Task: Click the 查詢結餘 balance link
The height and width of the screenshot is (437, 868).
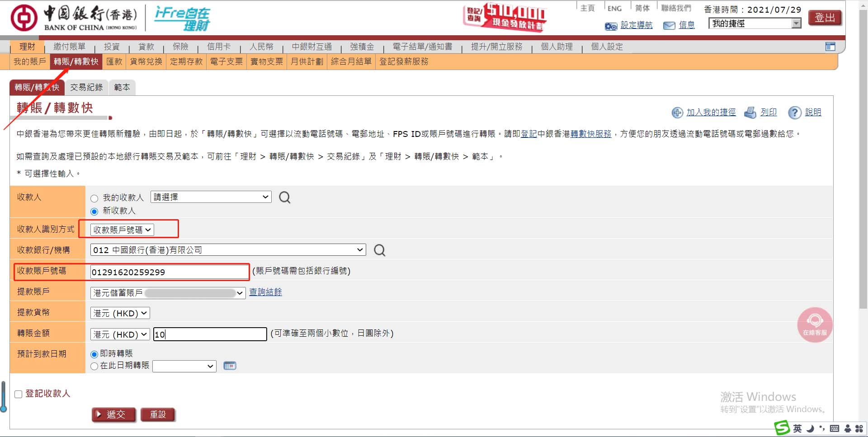Action: pyautogui.click(x=265, y=292)
